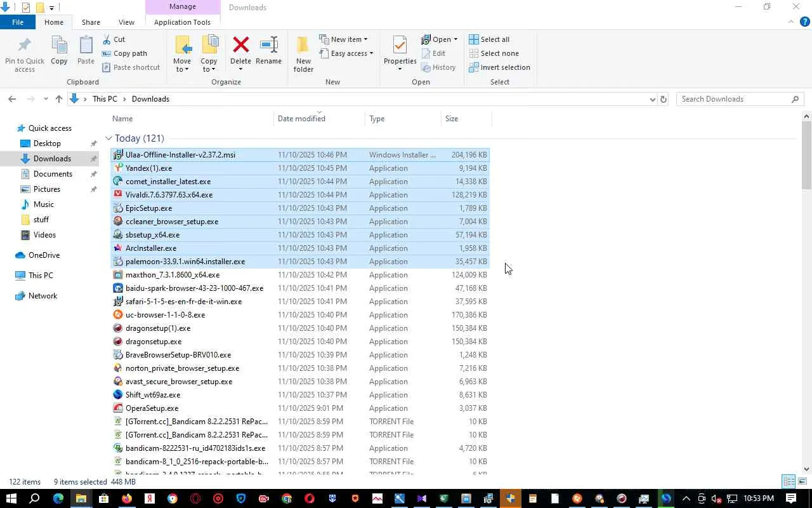
Task: Select Network in the sidebar
Action: (x=43, y=296)
